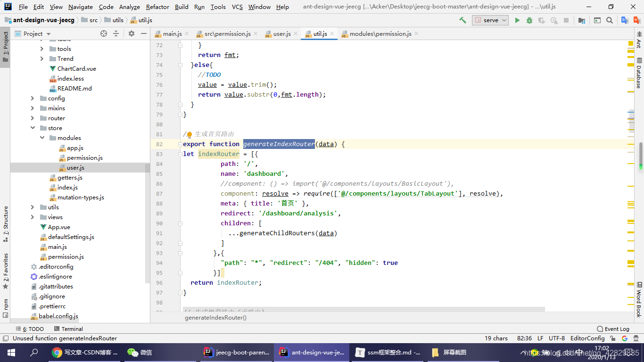Open Project panel settings gear
Viewport: 644px width, 362px height.
132,33
